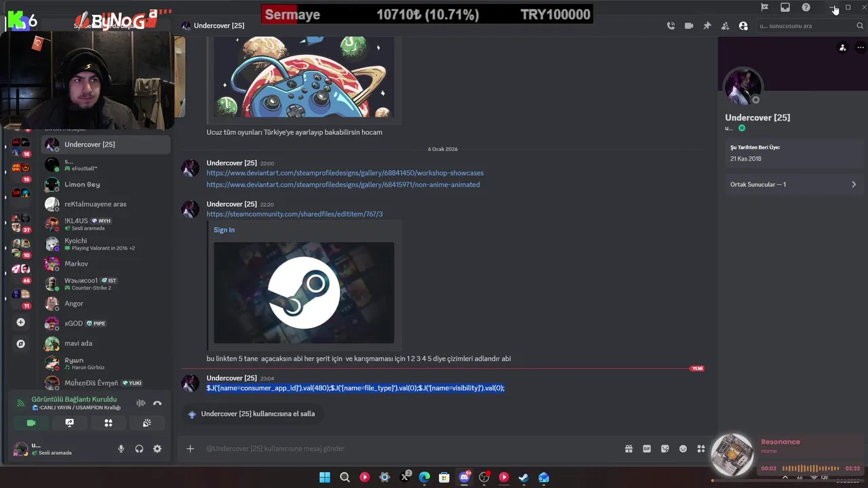This screenshot has height=488, width=868.
Task: Open the game controller planet image
Action: click(x=304, y=77)
